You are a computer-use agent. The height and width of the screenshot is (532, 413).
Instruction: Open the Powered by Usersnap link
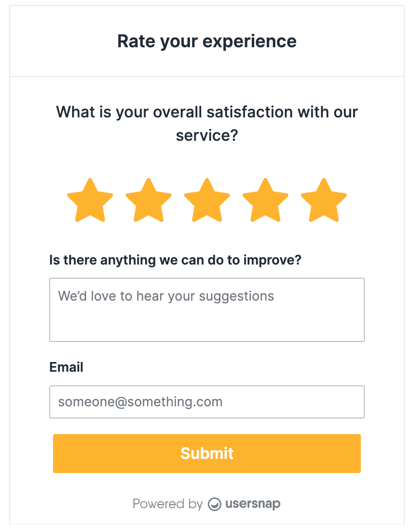point(206,504)
